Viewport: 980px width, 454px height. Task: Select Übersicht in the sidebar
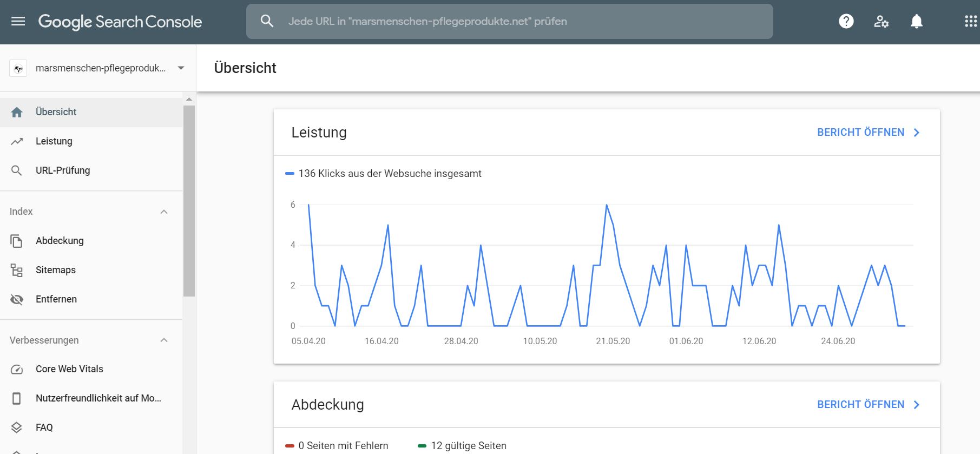[91, 112]
